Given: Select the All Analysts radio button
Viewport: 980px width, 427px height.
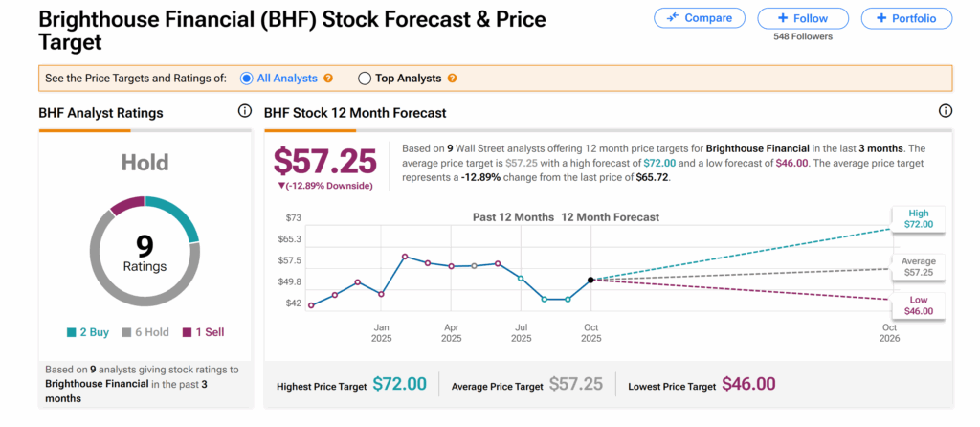Looking at the screenshot, I should tap(246, 79).
